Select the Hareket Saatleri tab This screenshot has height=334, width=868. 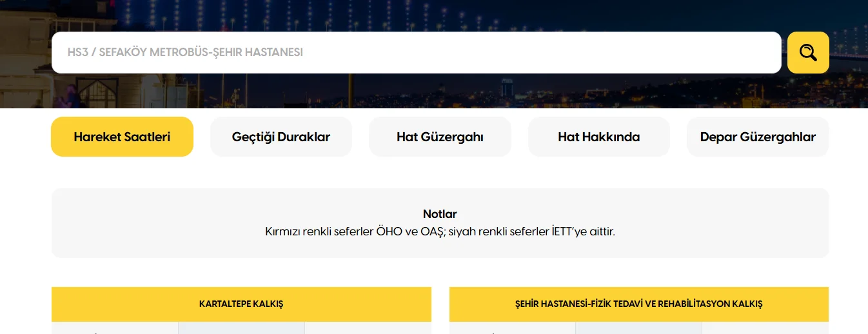pos(122,137)
